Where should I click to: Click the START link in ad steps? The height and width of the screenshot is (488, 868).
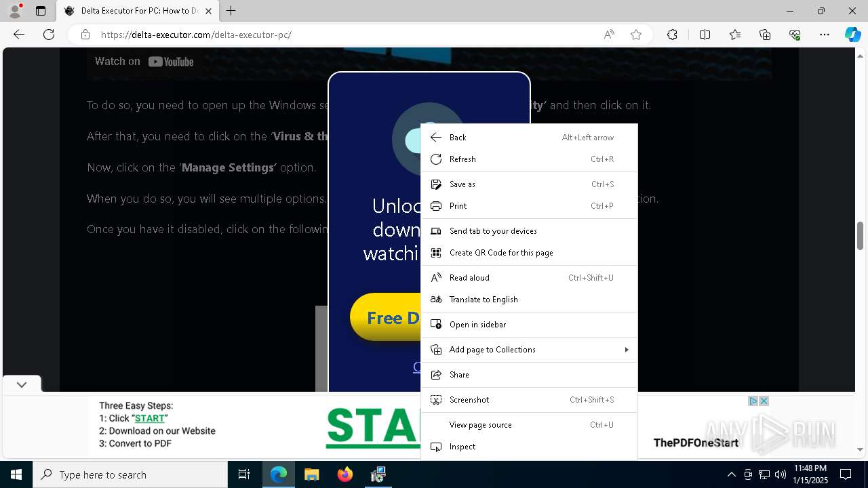tap(150, 418)
